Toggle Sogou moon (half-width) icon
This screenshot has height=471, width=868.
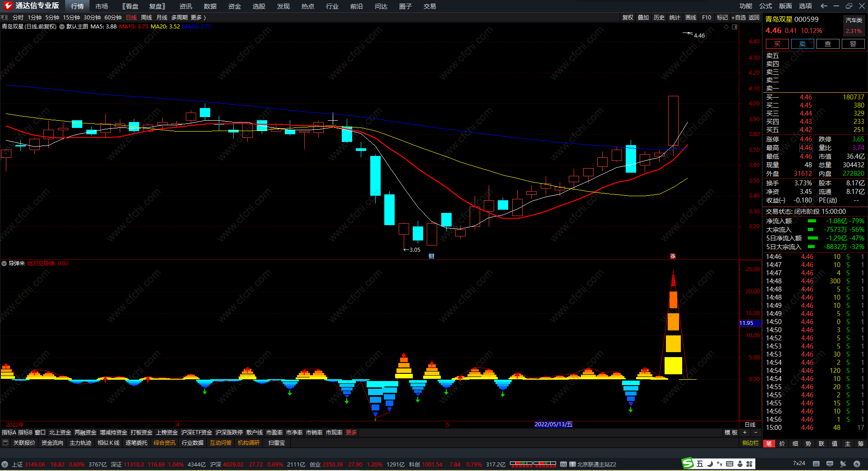click(x=710, y=464)
